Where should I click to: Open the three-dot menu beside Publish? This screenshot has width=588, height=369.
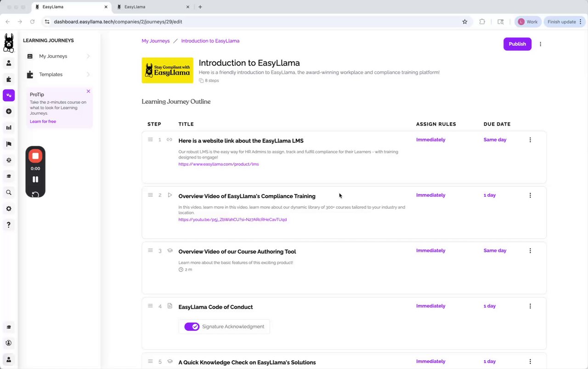[540, 44]
